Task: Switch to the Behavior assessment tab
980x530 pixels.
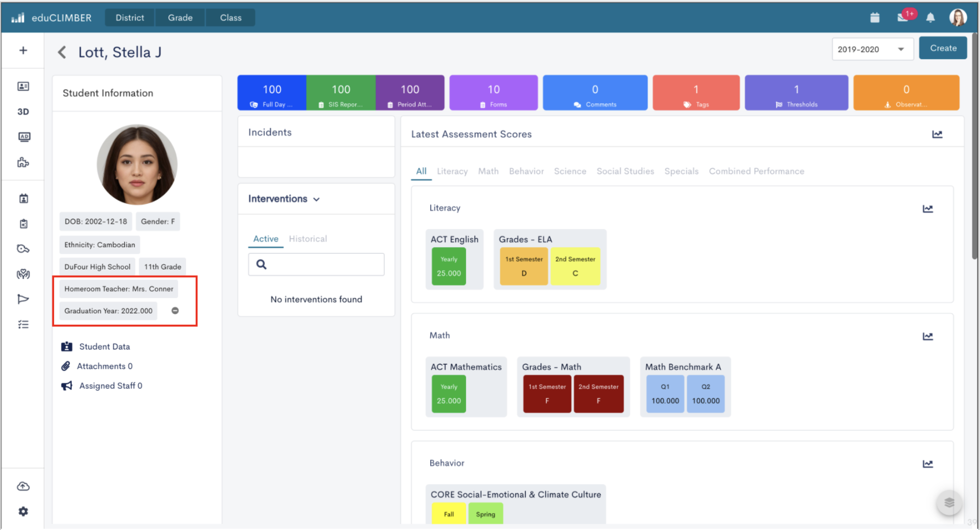Action: 526,171
